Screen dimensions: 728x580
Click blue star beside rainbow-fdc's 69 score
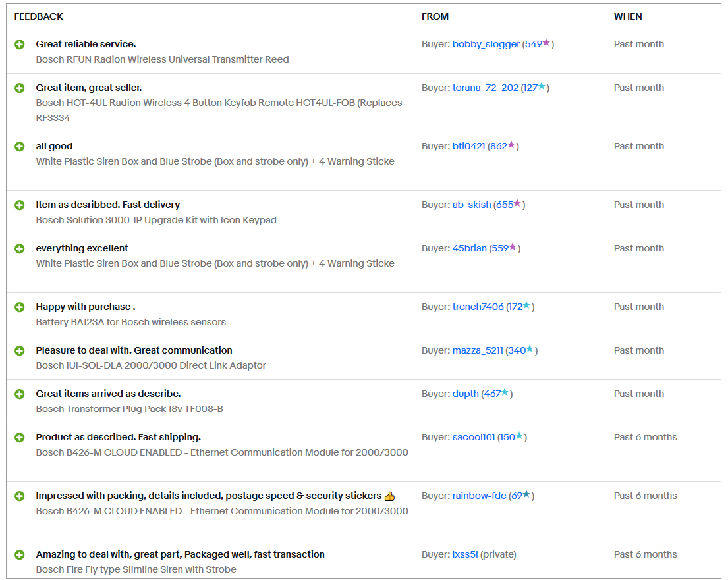(x=526, y=494)
